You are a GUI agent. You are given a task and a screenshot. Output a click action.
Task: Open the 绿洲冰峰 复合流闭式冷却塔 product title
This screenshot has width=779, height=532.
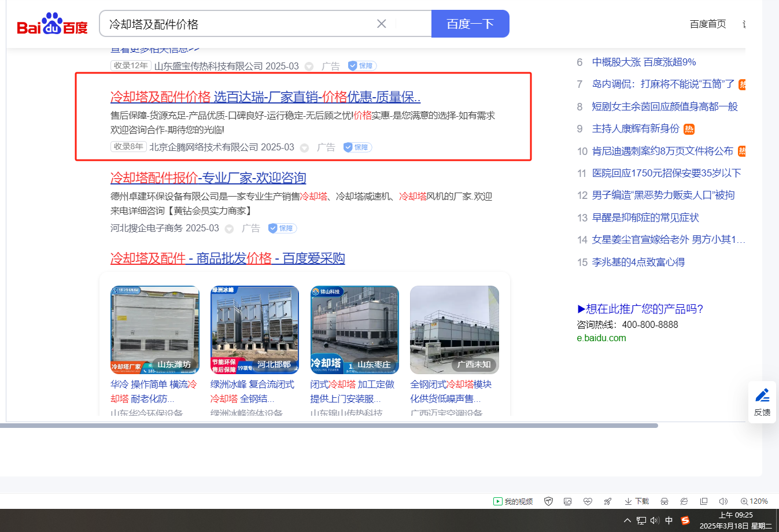coord(253,391)
